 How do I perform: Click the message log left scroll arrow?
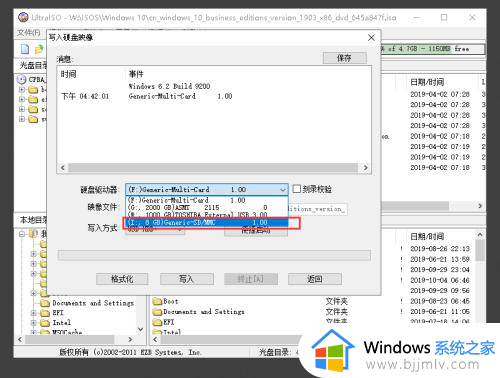[63, 168]
